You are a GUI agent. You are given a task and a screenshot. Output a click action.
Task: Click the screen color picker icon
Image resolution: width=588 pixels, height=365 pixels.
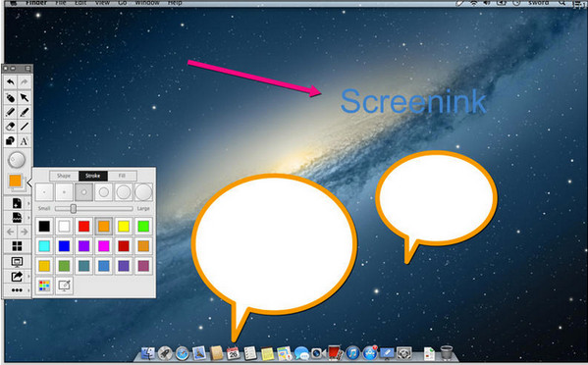pyautogui.click(x=64, y=286)
